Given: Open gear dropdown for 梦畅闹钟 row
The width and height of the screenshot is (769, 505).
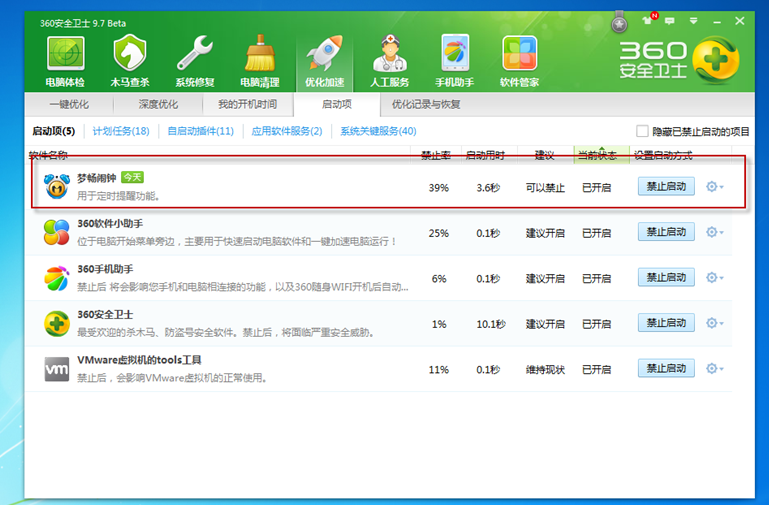Looking at the screenshot, I should pyautogui.click(x=715, y=186).
